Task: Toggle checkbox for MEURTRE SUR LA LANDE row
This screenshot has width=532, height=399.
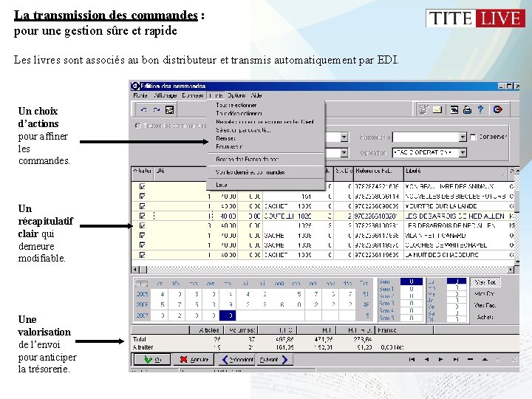Action: [x=143, y=206]
